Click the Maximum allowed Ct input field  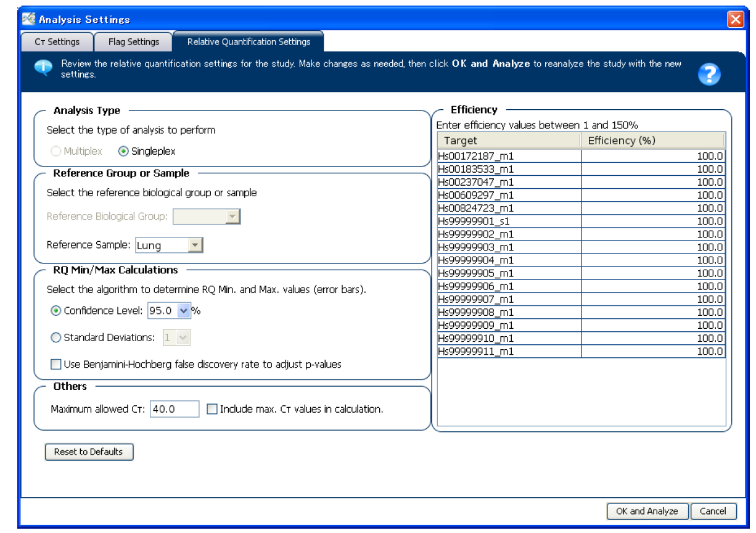(x=174, y=409)
